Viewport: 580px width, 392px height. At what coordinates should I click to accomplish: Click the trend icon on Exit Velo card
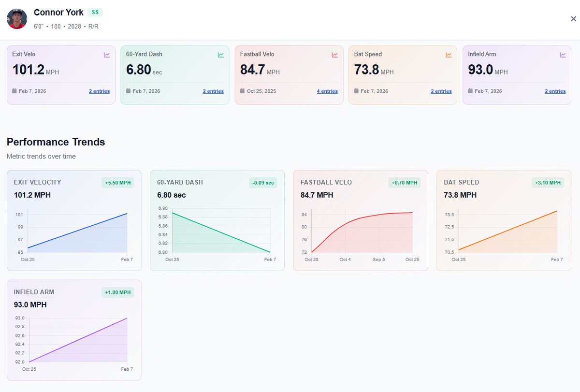coord(107,55)
